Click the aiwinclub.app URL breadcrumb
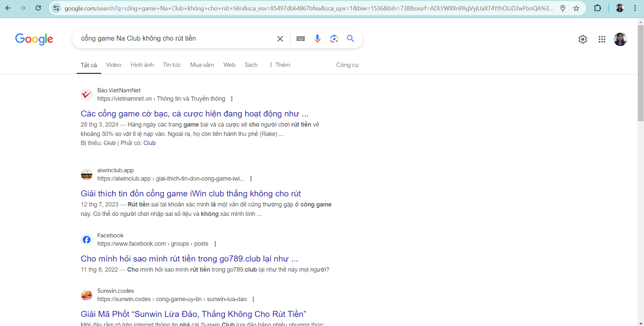The image size is (644, 326). click(171, 179)
